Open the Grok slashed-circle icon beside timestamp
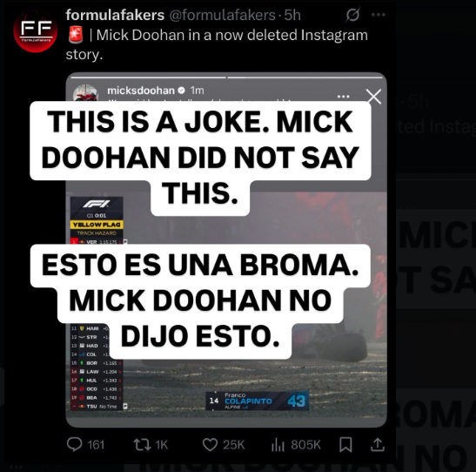476x472 pixels. pyautogui.click(x=352, y=15)
